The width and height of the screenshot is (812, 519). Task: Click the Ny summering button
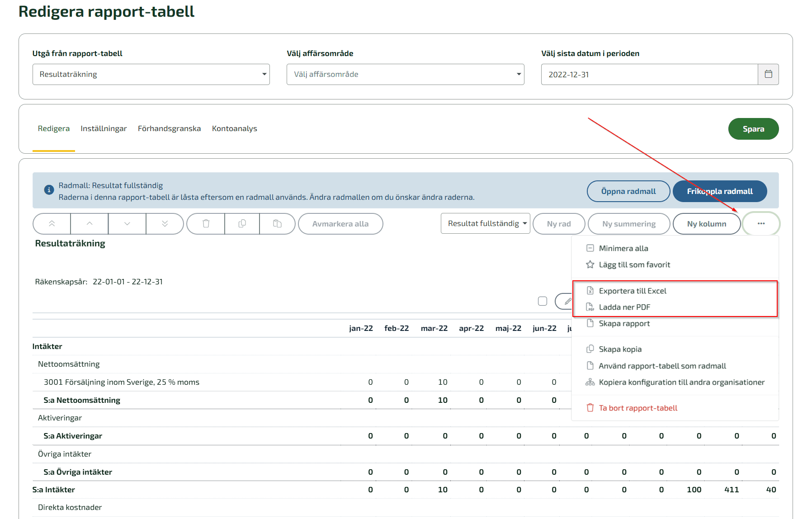tap(629, 224)
